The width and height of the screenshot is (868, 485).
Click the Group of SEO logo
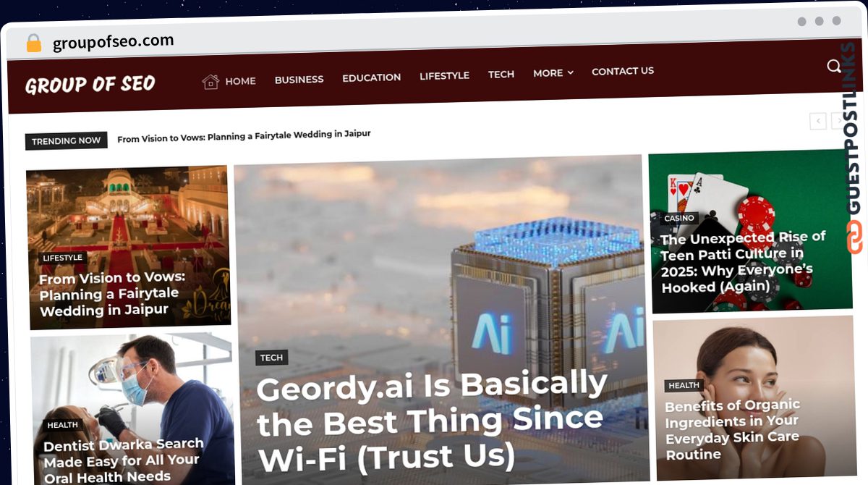(x=90, y=84)
